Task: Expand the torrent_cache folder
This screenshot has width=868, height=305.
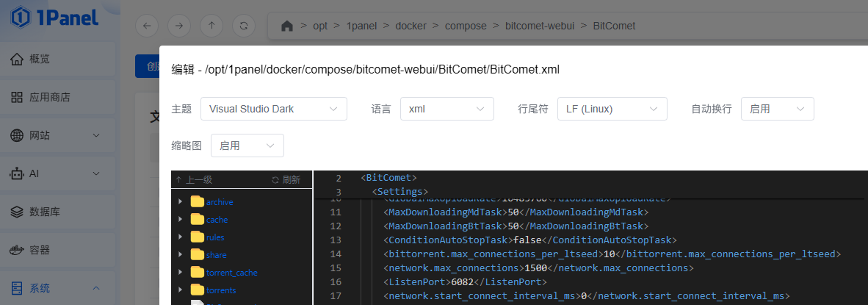Action: click(181, 273)
